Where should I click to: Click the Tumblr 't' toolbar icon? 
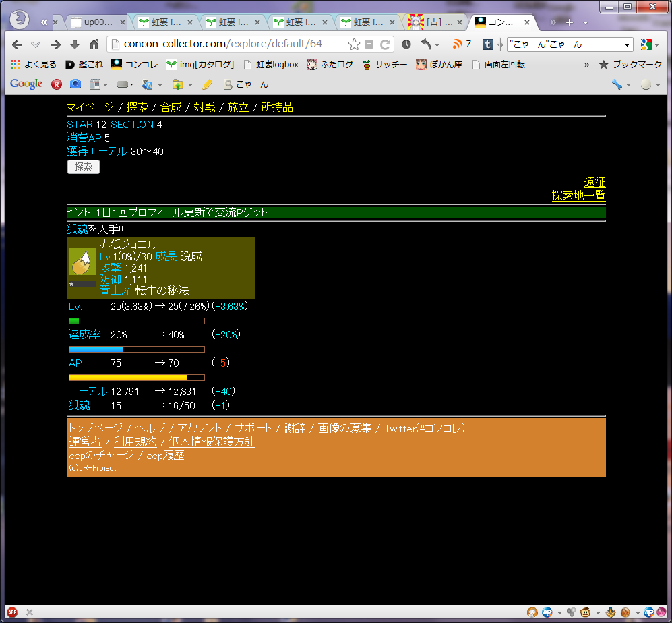(x=487, y=44)
